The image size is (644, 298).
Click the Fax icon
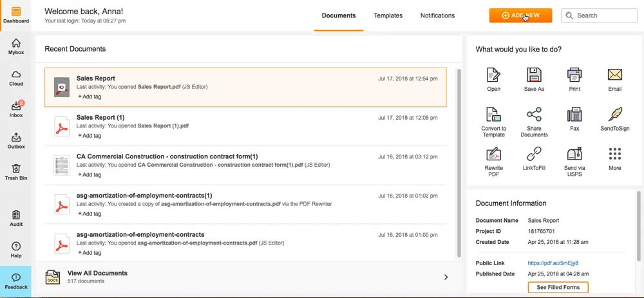574,116
